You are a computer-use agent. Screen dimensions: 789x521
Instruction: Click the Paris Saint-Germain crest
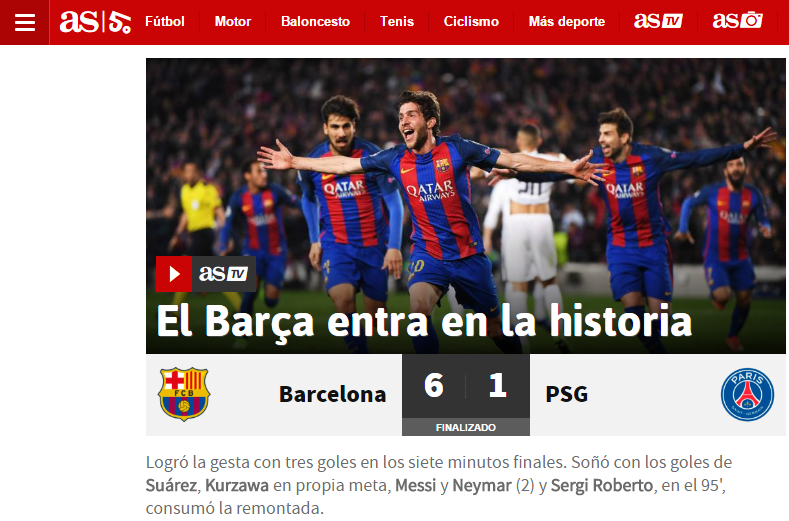[x=747, y=394]
